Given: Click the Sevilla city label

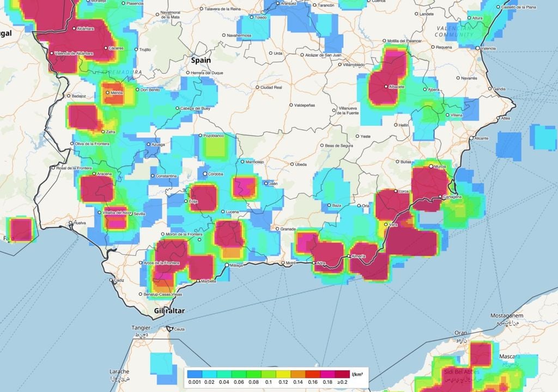Looking at the screenshot, I should (x=139, y=214).
